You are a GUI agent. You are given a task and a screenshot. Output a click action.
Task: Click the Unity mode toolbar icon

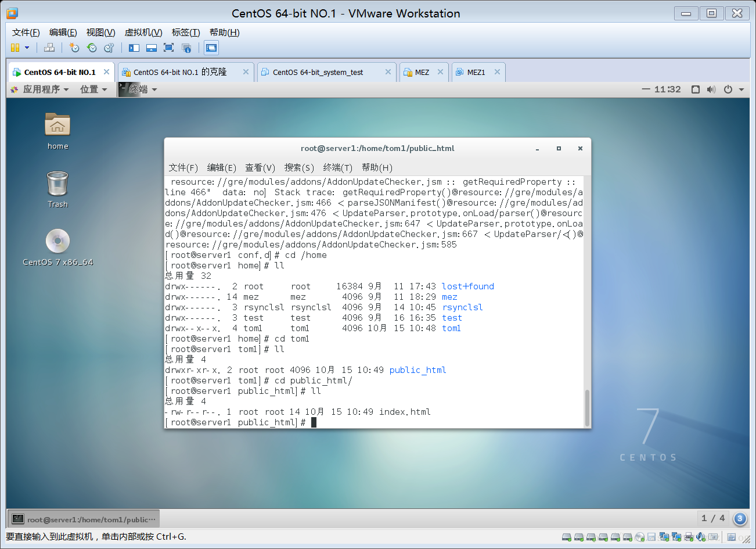click(x=186, y=48)
